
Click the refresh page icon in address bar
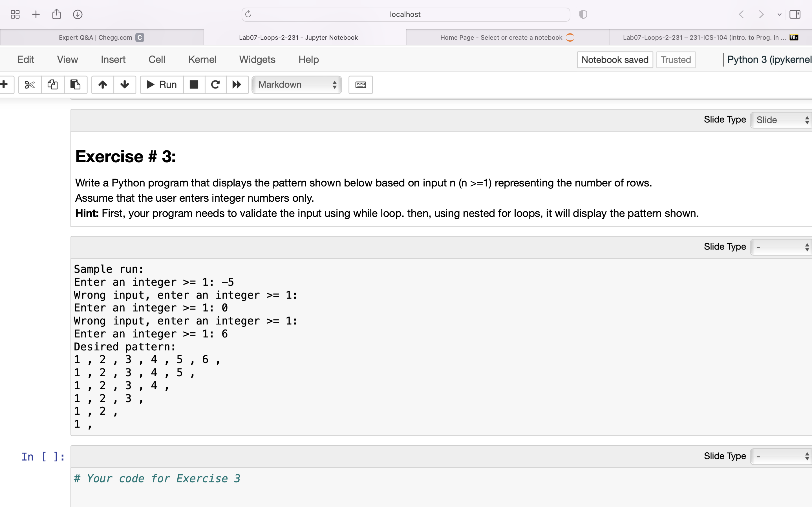pos(248,14)
